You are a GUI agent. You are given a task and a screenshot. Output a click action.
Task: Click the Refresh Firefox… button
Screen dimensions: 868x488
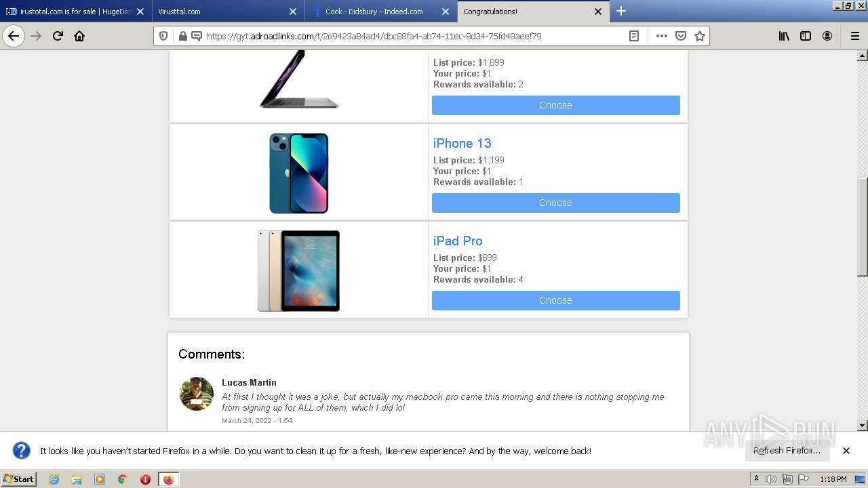pyautogui.click(x=787, y=450)
